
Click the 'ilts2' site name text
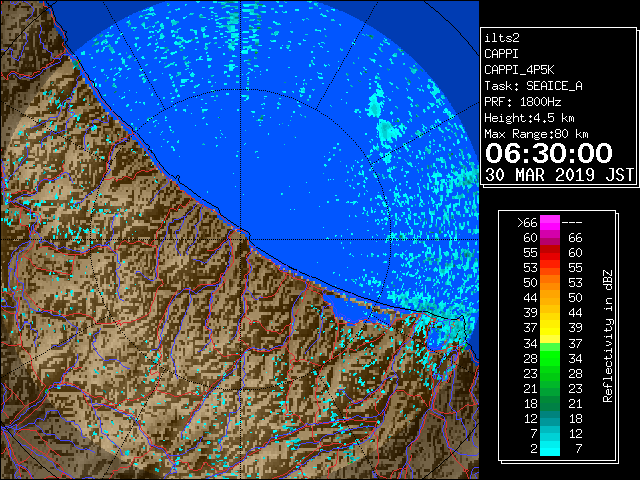tap(502, 38)
